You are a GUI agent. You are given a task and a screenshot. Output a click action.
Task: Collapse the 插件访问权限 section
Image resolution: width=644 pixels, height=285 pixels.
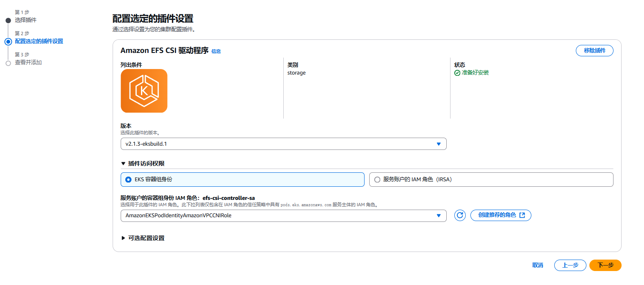click(143, 163)
